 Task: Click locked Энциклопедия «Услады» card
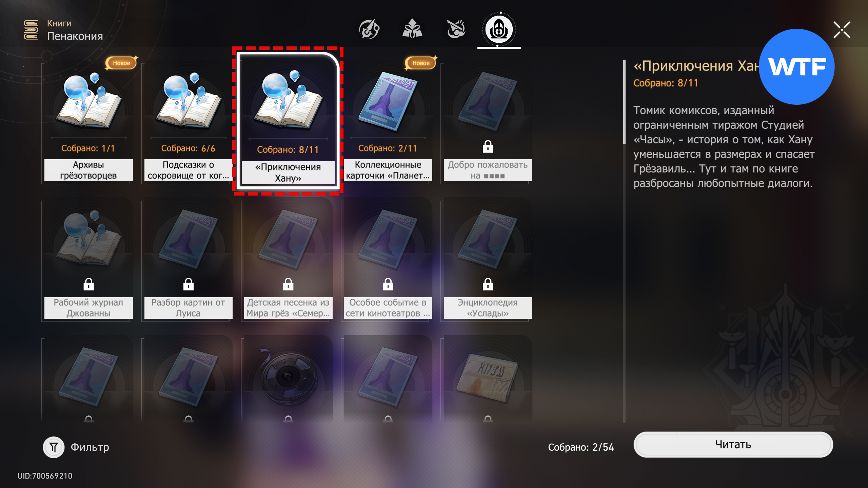coord(488,260)
